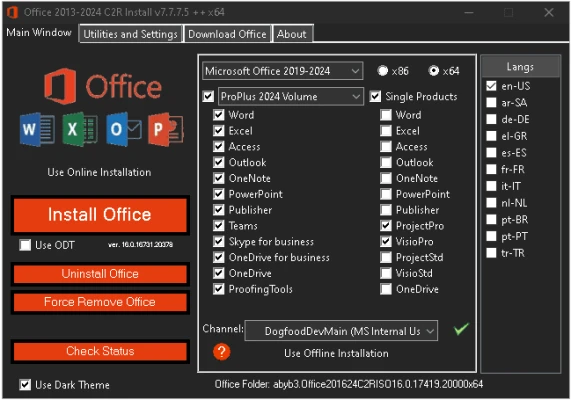
Task: Click the Outlook app icon
Action: pos(124,129)
